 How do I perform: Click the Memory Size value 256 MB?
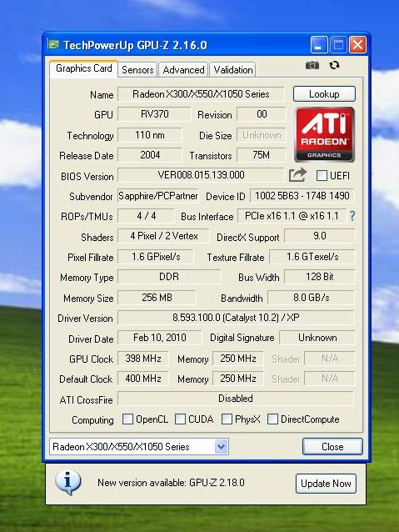[157, 298]
